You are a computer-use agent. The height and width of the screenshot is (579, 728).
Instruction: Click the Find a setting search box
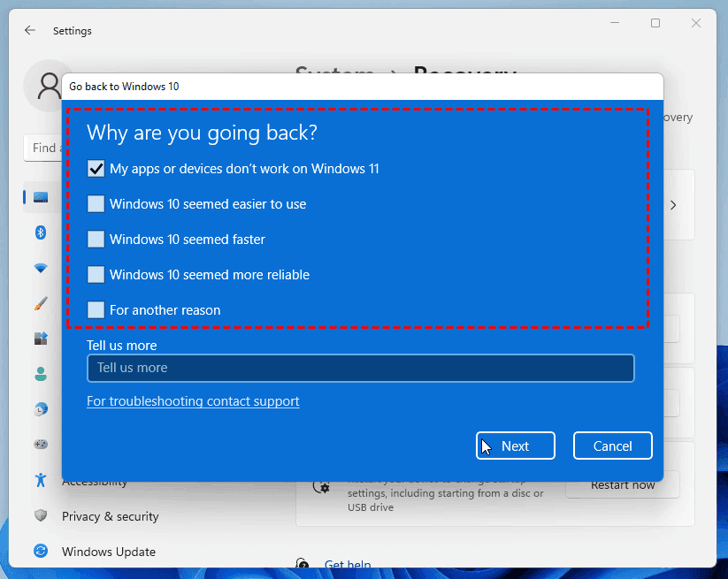tap(42, 148)
